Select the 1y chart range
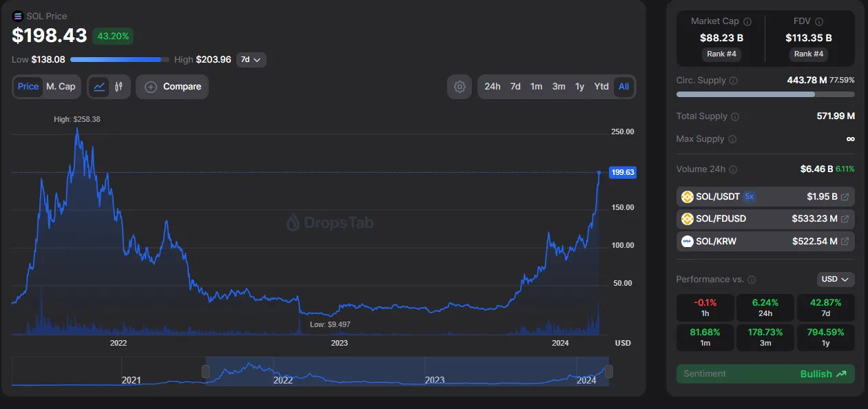 580,87
